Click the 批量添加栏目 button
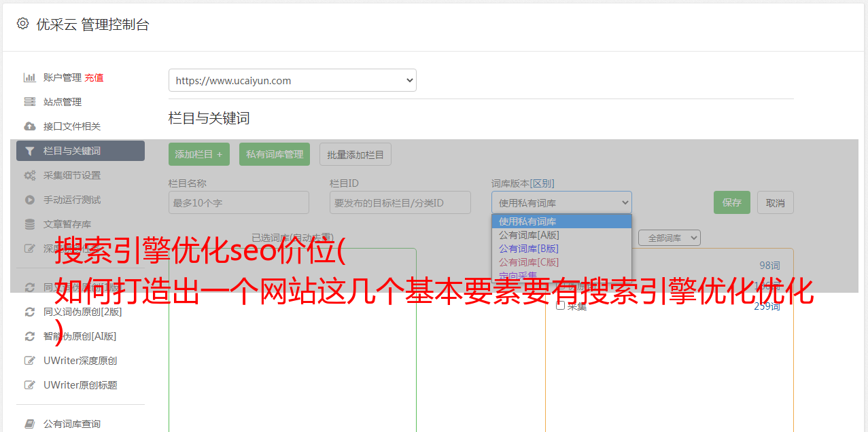 coord(355,154)
